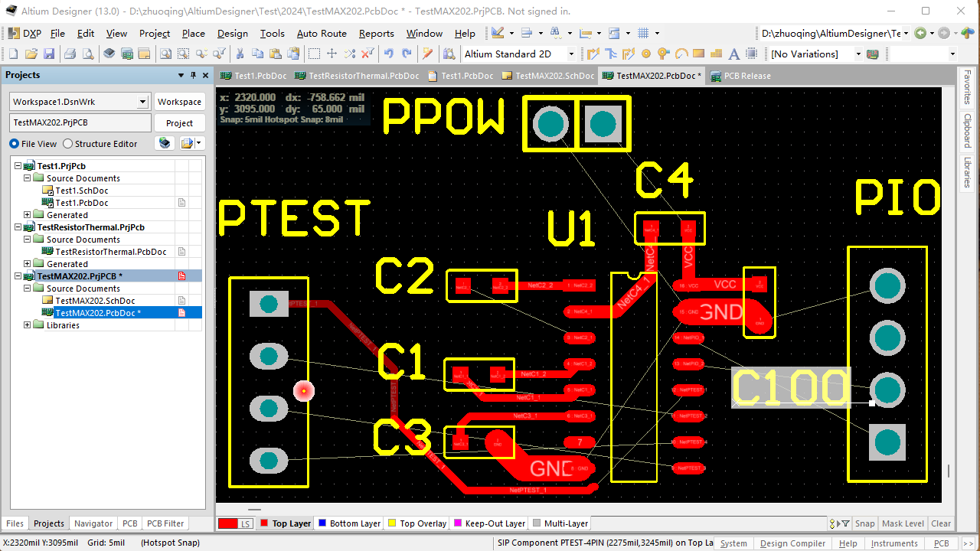Image resolution: width=980 pixels, height=551 pixels.
Task: Switch to Navigator panel tab
Action: click(93, 523)
